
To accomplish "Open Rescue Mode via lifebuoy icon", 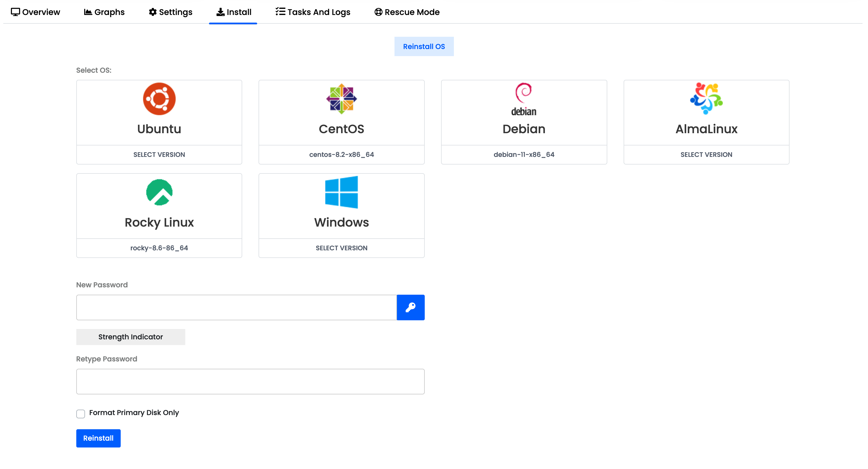I will (378, 12).
